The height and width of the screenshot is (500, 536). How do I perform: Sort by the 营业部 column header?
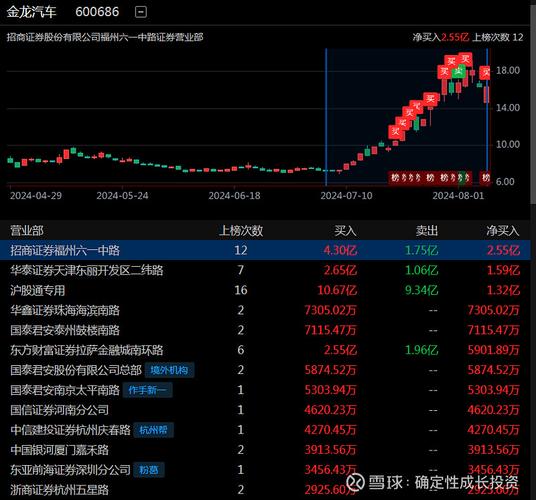27,231
